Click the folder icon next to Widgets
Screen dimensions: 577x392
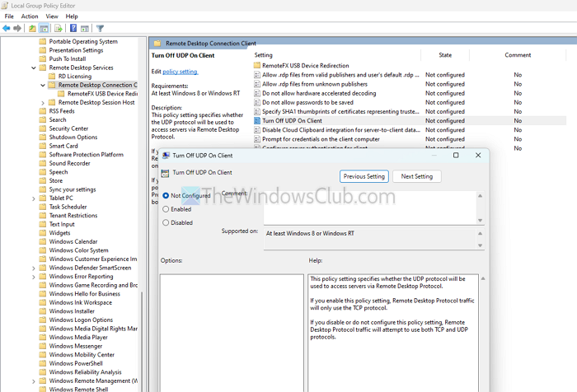[43, 233]
